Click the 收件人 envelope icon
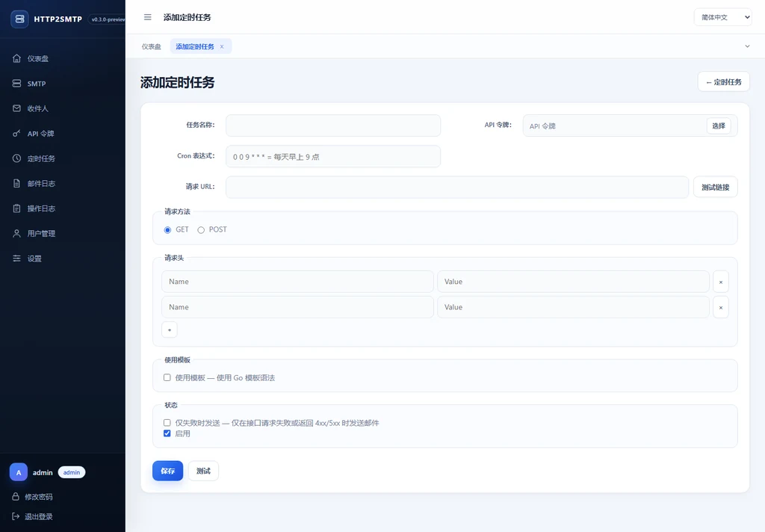The height and width of the screenshot is (532, 765). 16,108
